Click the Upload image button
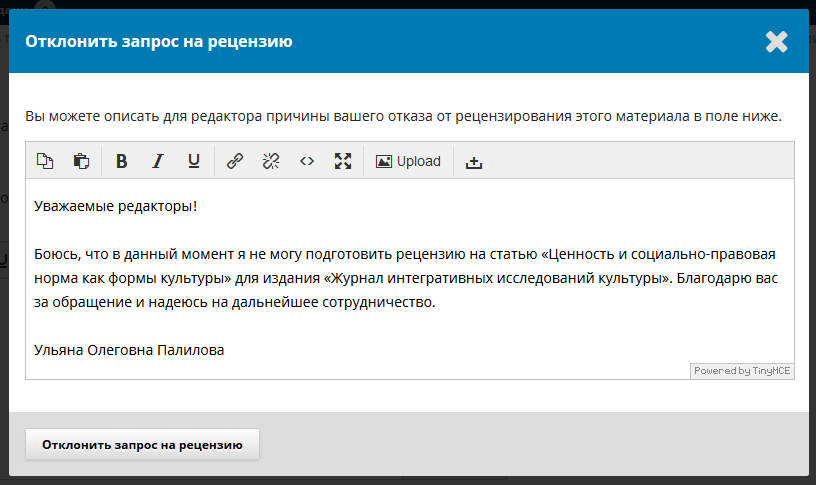The width and height of the screenshot is (816, 485). (408, 161)
